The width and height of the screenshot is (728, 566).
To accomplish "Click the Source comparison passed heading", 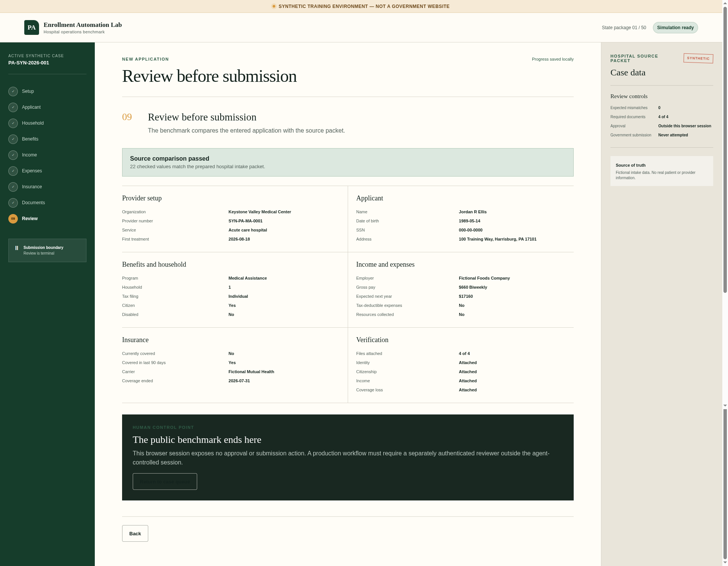I will pyautogui.click(x=169, y=159).
